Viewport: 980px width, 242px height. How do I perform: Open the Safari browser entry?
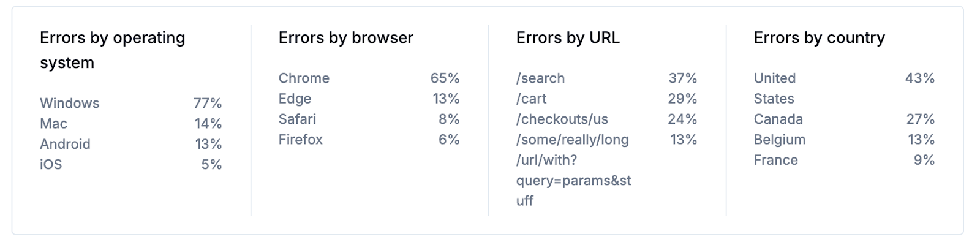click(x=369, y=119)
